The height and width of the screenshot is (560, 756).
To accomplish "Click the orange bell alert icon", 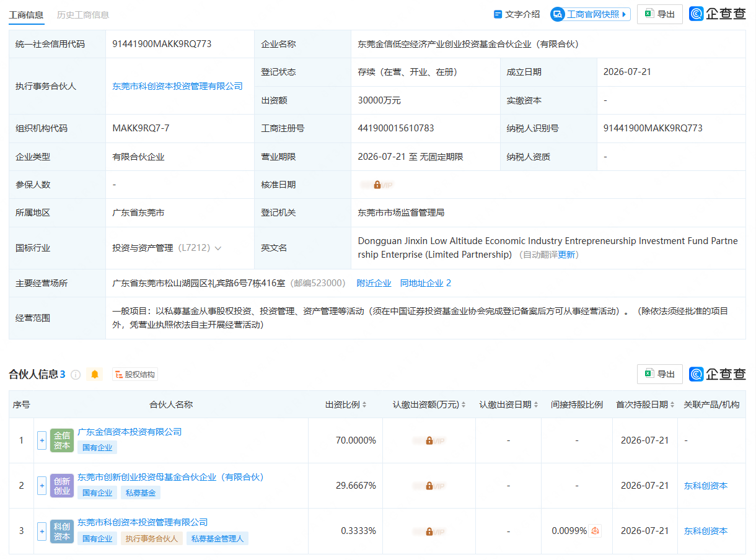I will click(x=95, y=374).
